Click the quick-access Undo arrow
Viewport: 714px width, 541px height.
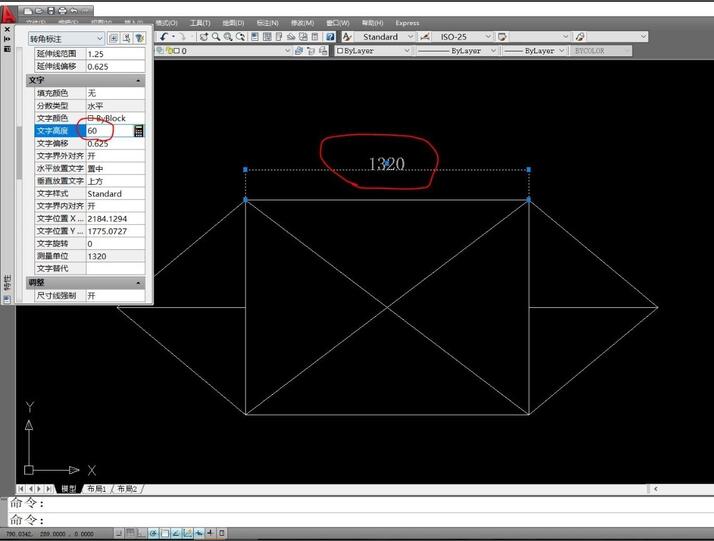pos(74,10)
